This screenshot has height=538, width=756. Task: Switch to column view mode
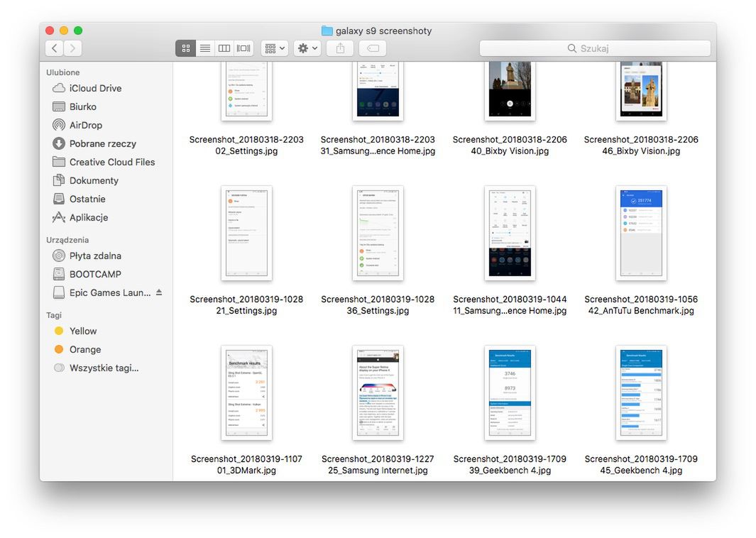click(x=224, y=48)
